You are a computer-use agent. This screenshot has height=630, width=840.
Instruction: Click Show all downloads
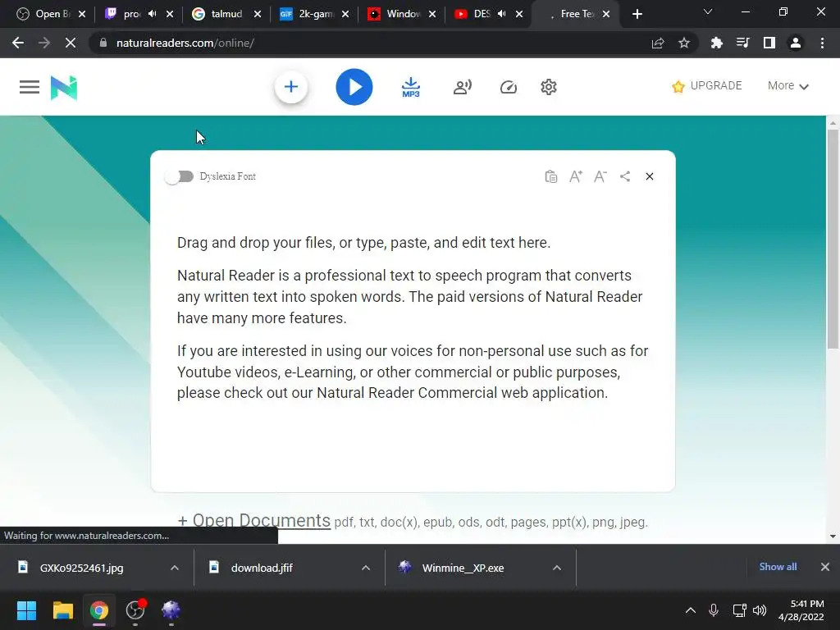[778, 567]
